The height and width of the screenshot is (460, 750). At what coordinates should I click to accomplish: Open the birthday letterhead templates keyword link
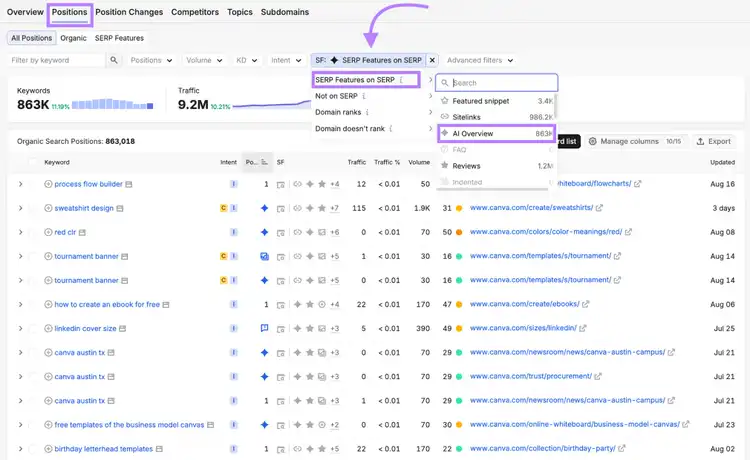[x=104, y=449]
